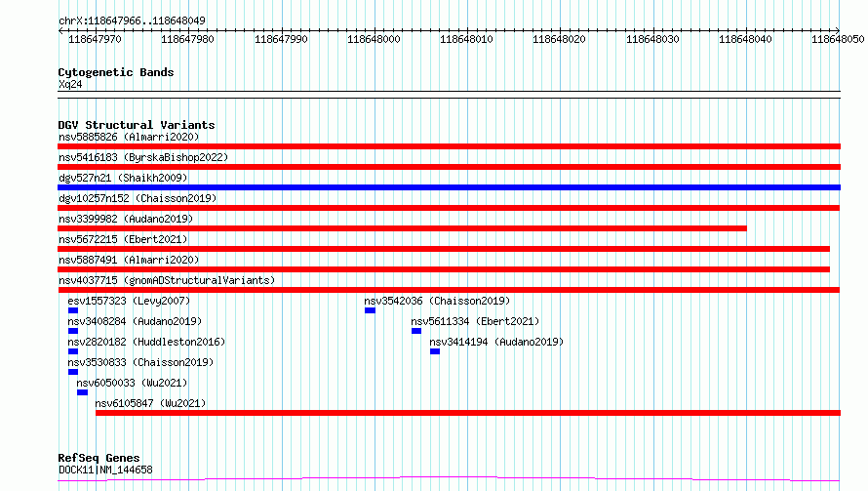The width and height of the screenshot is (868, 491).
Task: Click the red bar under nsv5672215
Action: [444, 249]
